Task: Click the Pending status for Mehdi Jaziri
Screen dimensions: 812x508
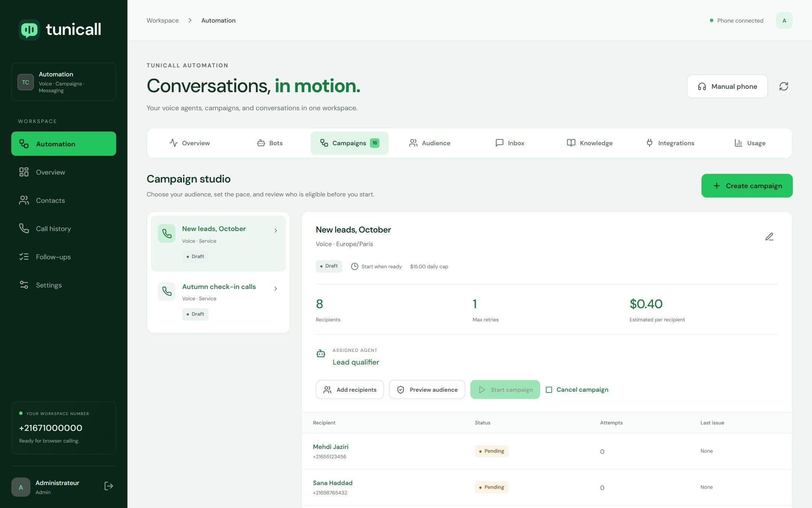Action: click(491, 451)
